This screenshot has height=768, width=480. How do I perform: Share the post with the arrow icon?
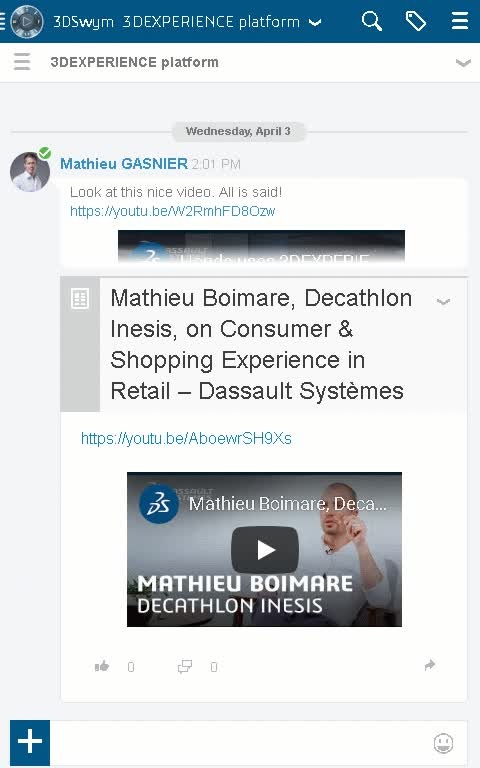click(x=430, y=665)
